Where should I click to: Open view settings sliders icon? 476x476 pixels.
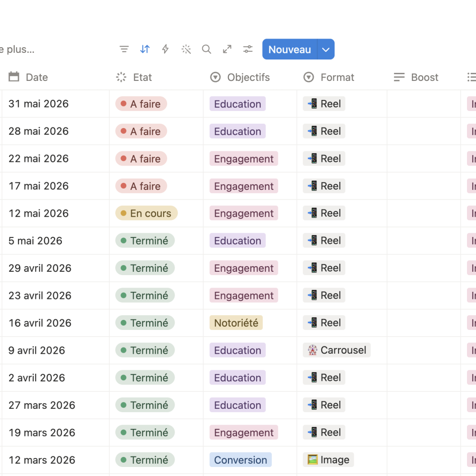point(248,49)
